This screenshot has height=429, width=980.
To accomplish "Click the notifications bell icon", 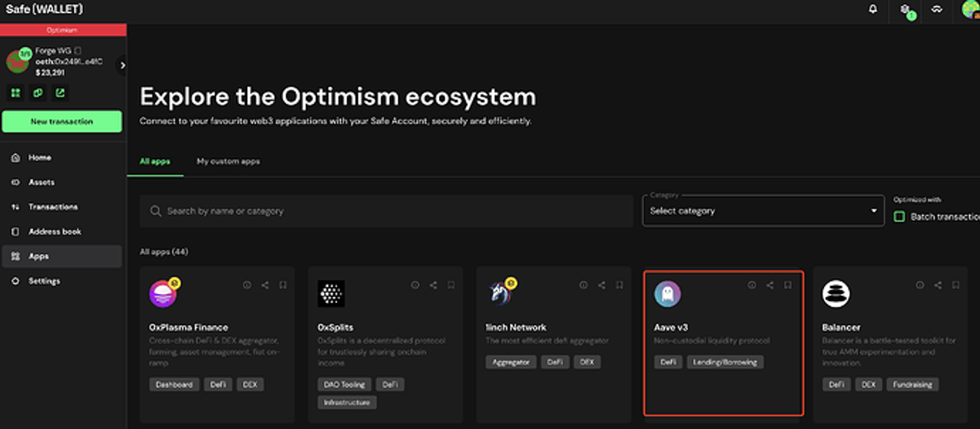I will pyautogui.click(x=873, y=9).
